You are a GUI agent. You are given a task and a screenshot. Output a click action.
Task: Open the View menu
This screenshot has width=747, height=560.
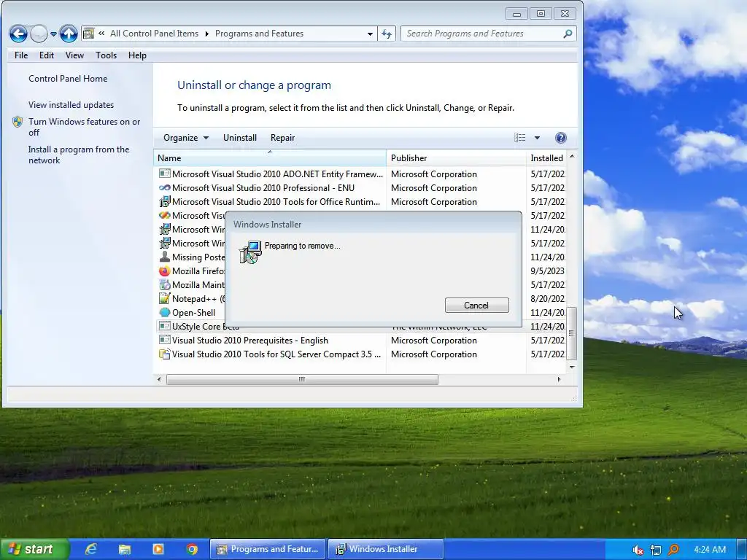click(74, 55)
